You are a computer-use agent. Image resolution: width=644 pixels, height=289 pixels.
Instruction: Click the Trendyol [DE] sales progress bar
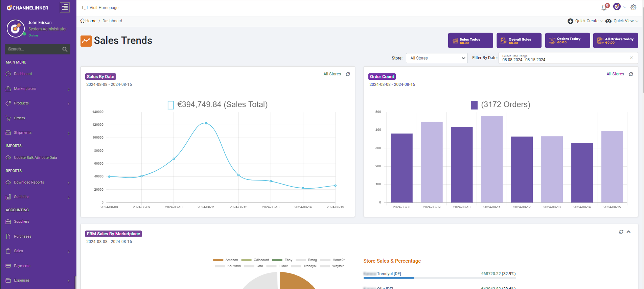point(439,278)
